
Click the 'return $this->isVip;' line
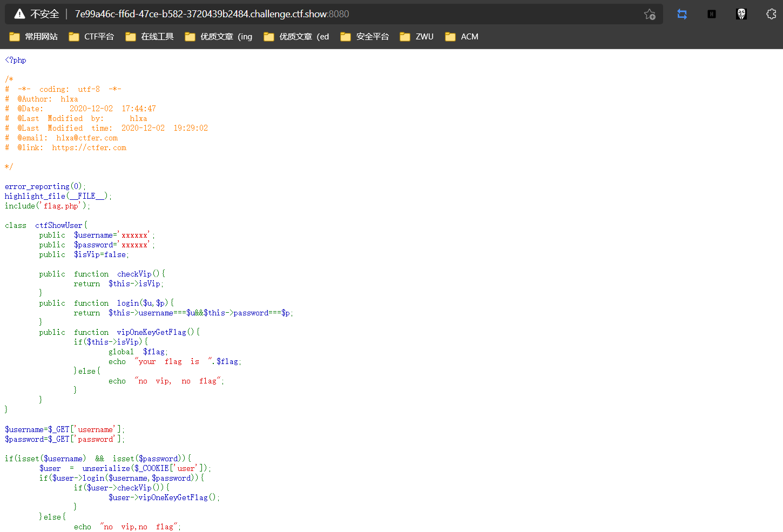pyautogui.click(x=119, y=284)
